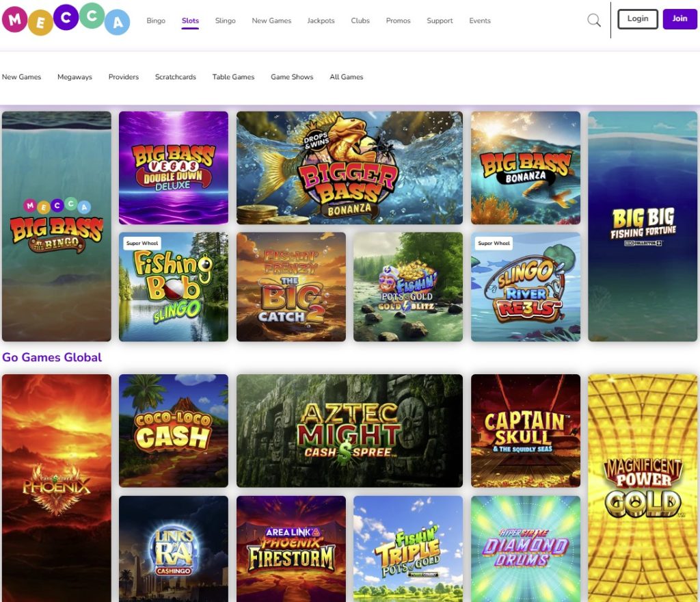
Task: Navigate to the Bingo section
Action: pyautogui.click(x=156, y=21)
